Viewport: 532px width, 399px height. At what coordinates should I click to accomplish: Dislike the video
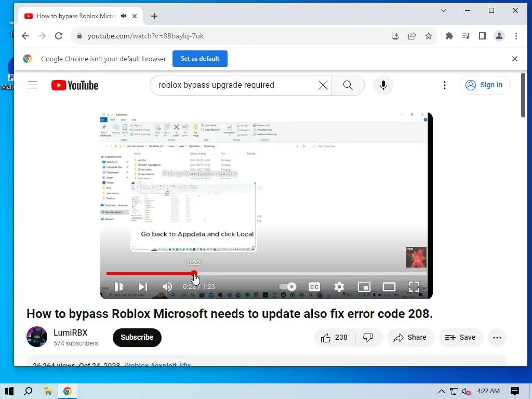(368, 337)
